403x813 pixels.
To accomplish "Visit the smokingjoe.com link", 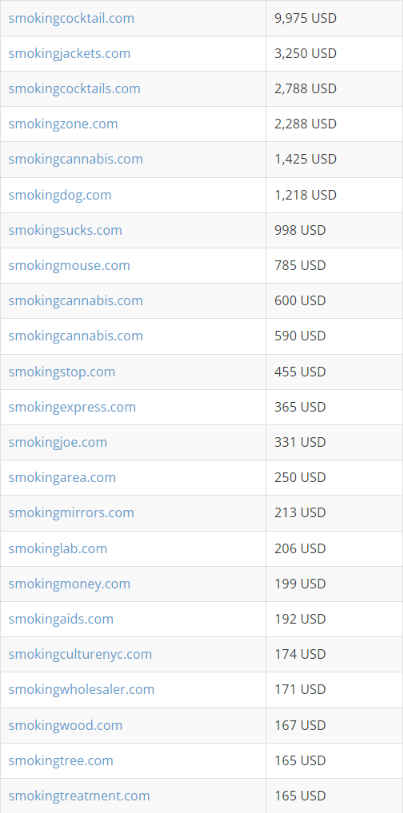I will [58, 442].
